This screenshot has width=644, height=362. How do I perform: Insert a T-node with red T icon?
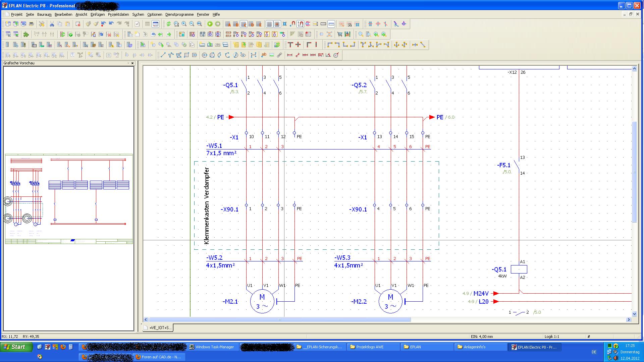tap(290, 45)
